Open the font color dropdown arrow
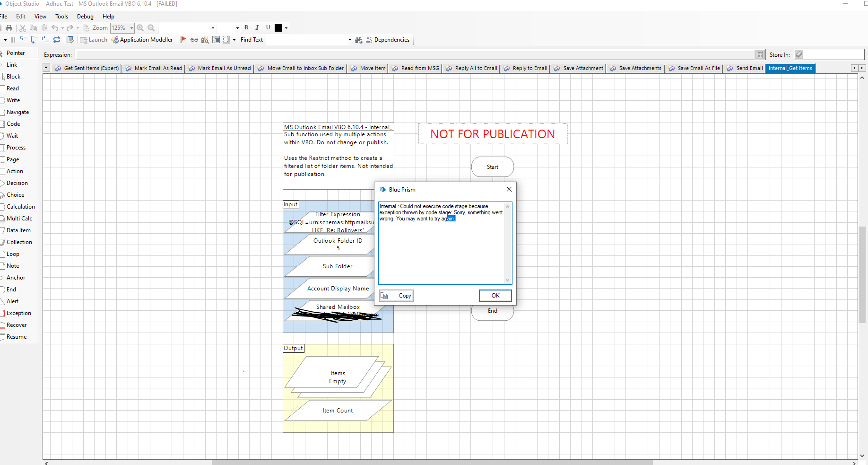The width and height of the screenshot is (868, 465). (x=286, y=28)
